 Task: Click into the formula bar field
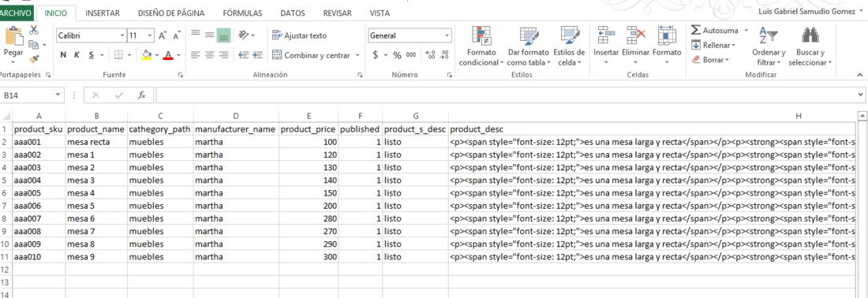coord(505,95)
